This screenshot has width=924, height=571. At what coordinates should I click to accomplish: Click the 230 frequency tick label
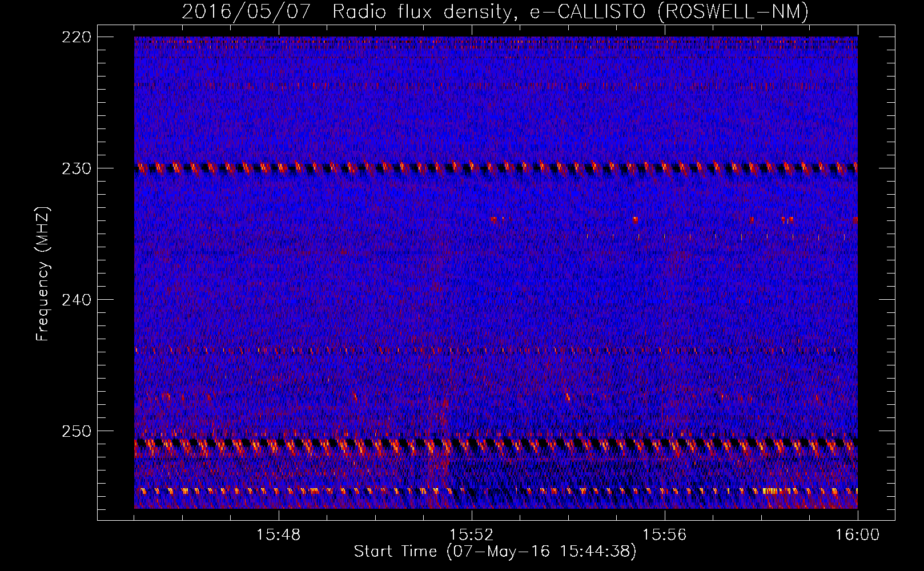click(x=76, y=168)
